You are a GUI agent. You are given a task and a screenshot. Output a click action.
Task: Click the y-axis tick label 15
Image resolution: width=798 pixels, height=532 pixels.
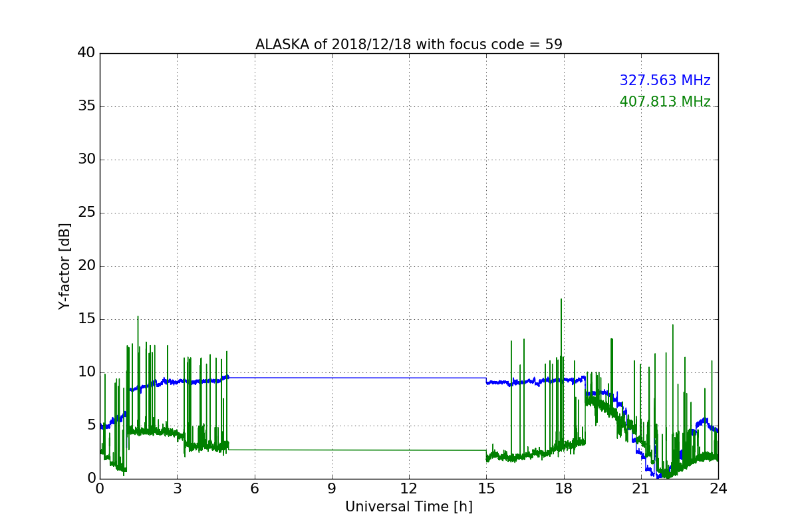(86, 319)
